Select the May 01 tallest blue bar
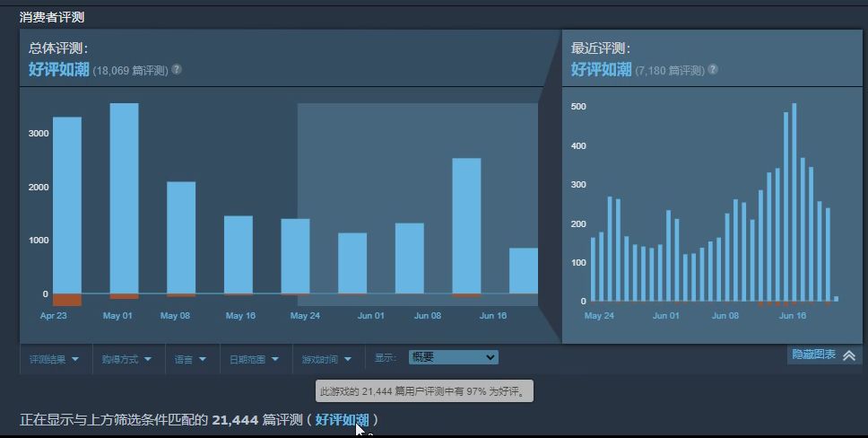 pos(124,198)
